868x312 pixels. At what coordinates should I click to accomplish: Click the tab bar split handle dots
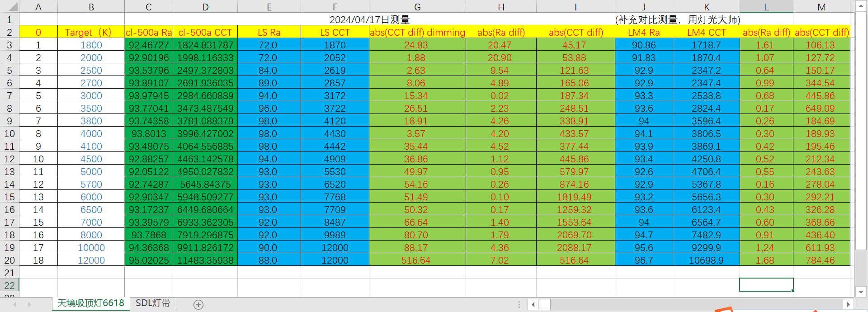click(519, 304)
